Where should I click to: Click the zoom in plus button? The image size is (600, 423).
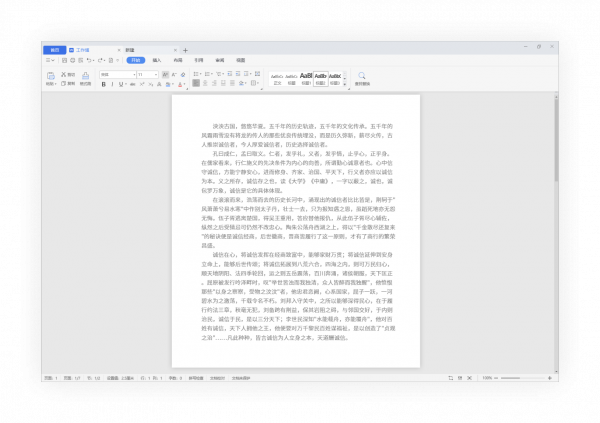click(x=550, y=378)
